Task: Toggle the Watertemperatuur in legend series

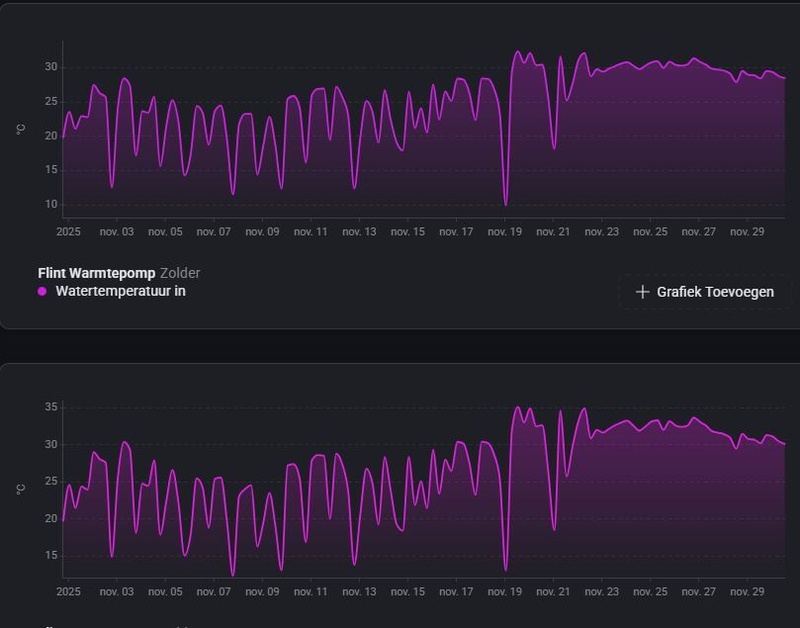Action: click(x=120, y=291)
